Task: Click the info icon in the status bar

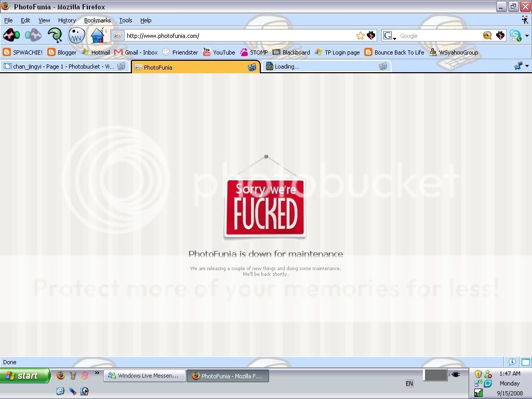Action: pos(512,362)
